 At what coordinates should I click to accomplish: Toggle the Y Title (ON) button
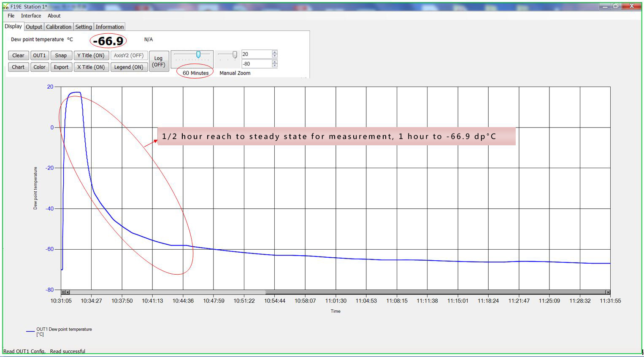[91, 55]
